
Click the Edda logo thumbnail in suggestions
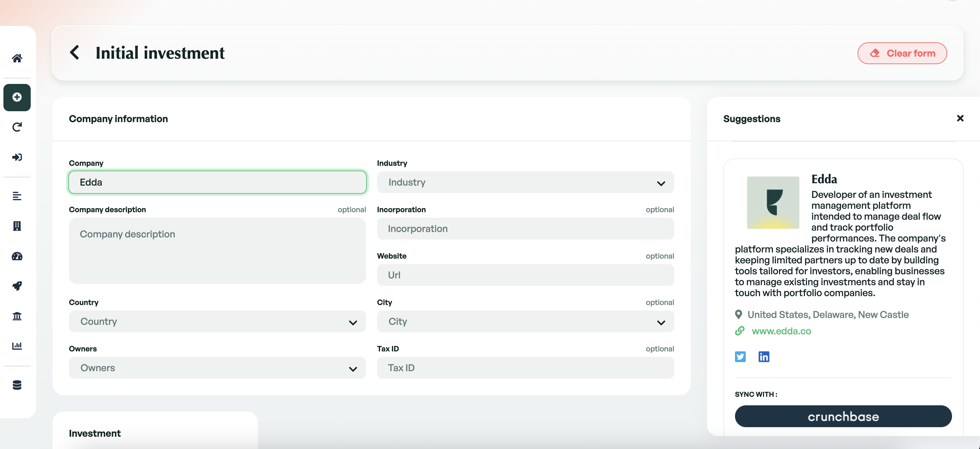tap(773, 203)
